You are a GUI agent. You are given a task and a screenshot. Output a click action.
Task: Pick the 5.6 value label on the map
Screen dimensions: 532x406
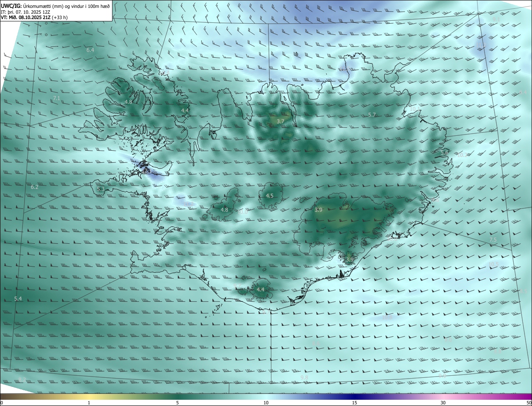point(444,153)
